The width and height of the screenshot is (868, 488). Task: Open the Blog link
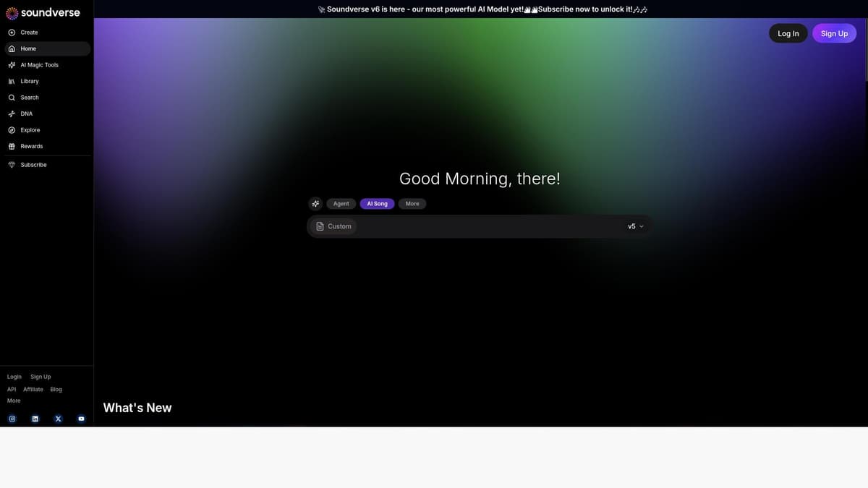(56, 389)
